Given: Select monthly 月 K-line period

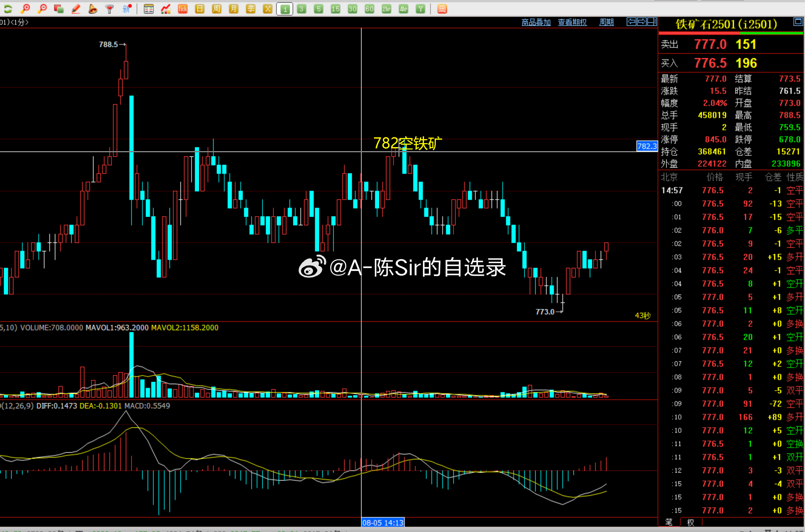Looking at the screenshot, I should [x=234, y=9].
